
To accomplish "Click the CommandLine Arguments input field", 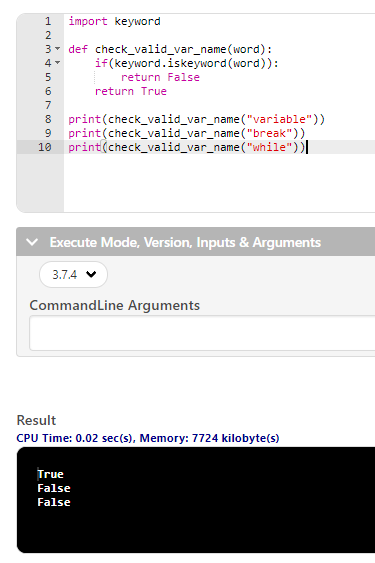I will 202,333.
